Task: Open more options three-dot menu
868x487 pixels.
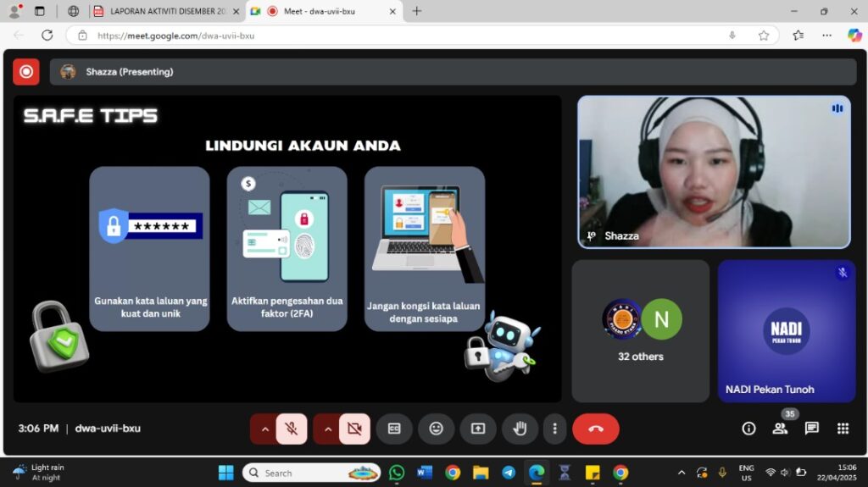Action: click(554, 429)
